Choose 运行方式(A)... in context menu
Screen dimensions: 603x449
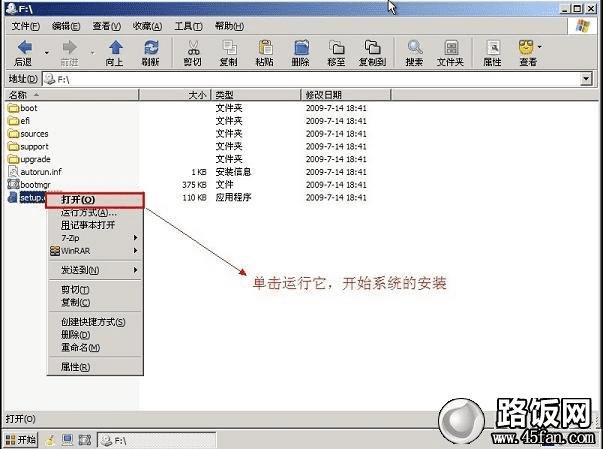pos(95,213)
